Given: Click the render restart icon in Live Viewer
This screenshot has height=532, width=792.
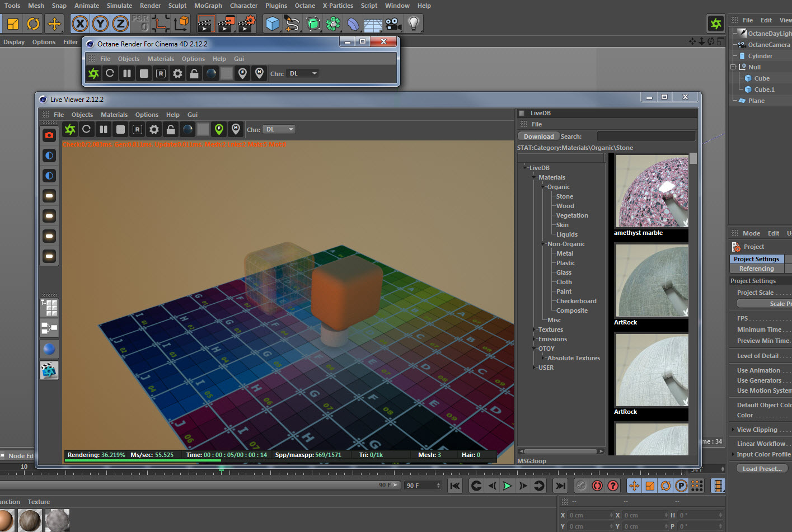Looking at the screenshot, I should 87,129.
